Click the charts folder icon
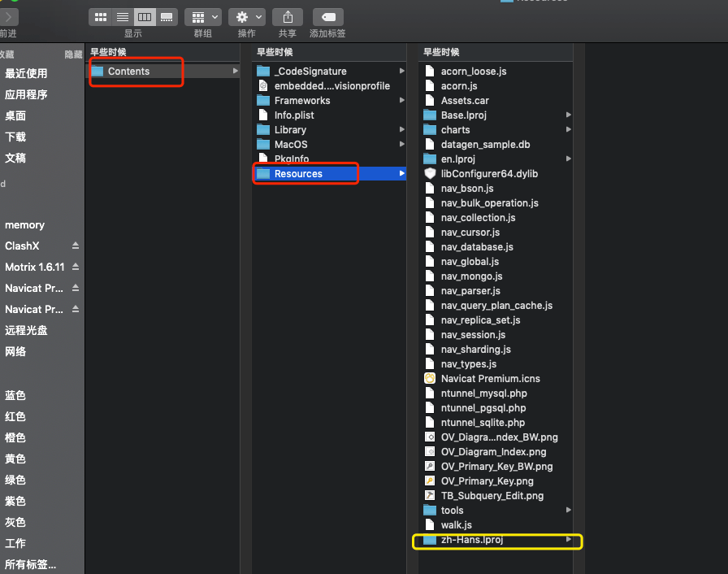 pyautogui.click(x=430, y=129)
